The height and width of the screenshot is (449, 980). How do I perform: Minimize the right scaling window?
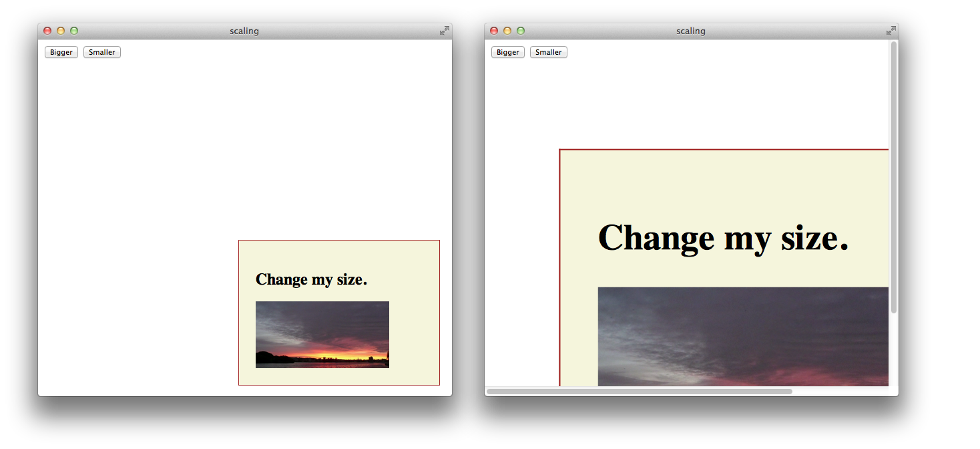coord(507,31)
